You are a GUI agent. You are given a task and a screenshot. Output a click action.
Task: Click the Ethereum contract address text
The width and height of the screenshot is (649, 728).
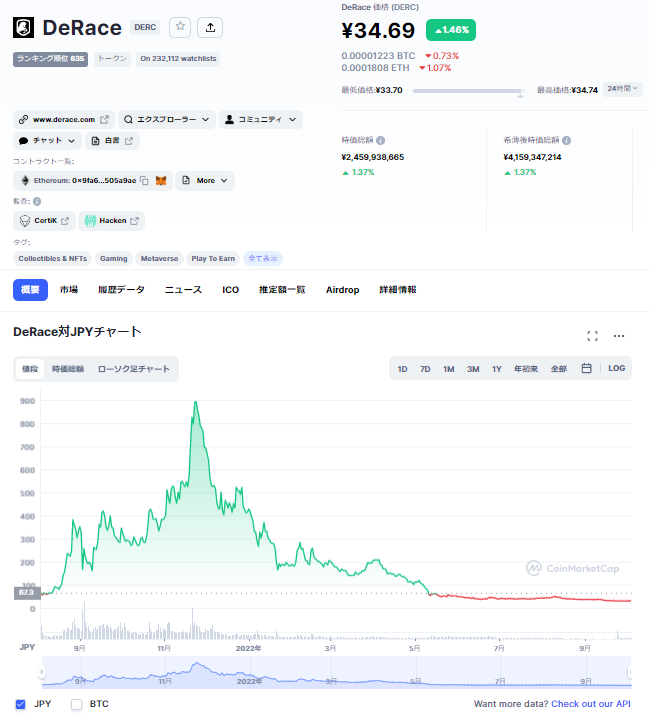(85, 181)
